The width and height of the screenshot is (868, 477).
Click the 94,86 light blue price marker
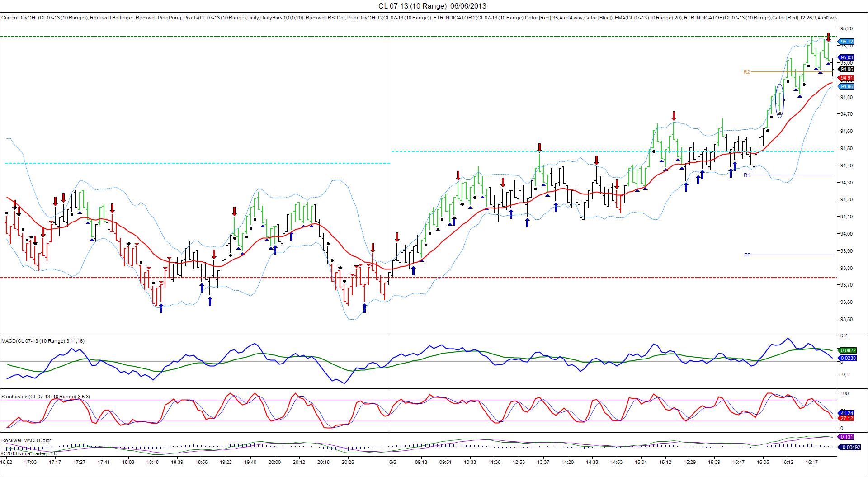point(846,86)
